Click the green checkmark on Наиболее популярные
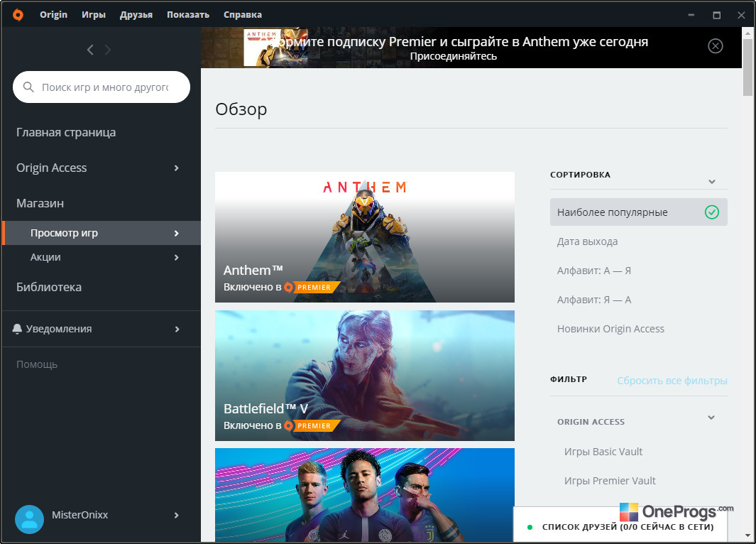 712,212
